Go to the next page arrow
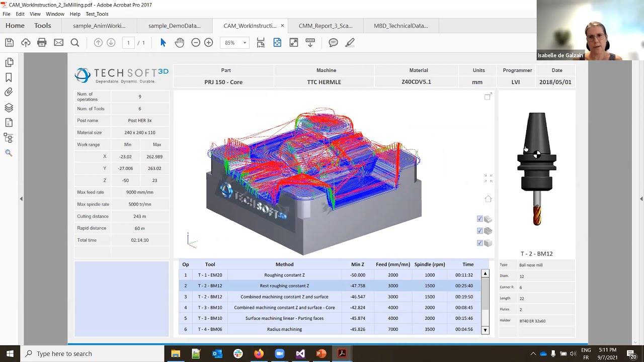Screen dimensions: 644x362 click(x=111, y=43)
